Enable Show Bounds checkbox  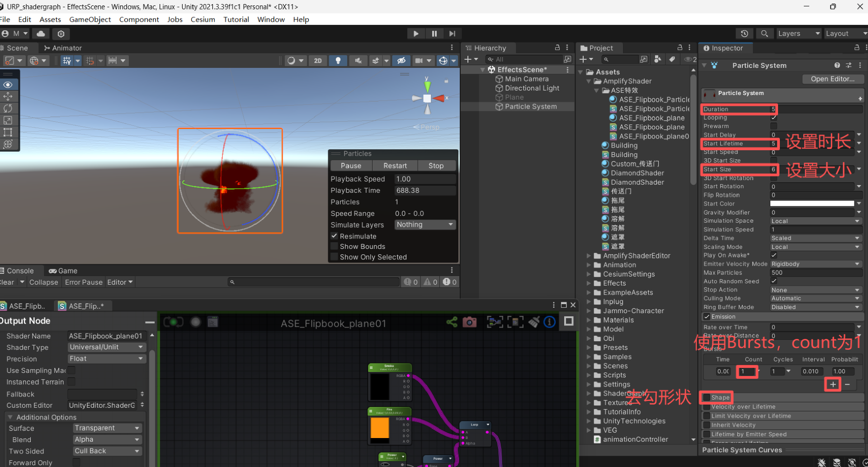point(335,246)
